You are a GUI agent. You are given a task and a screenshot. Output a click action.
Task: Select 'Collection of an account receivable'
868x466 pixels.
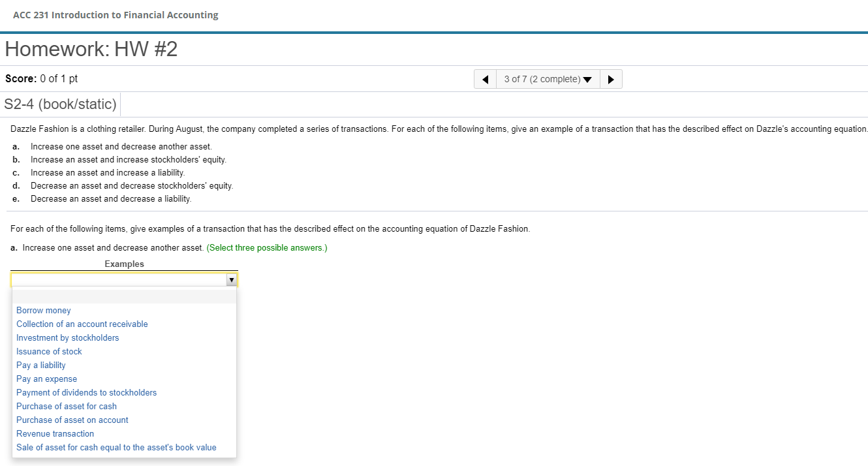pos(82,324)
